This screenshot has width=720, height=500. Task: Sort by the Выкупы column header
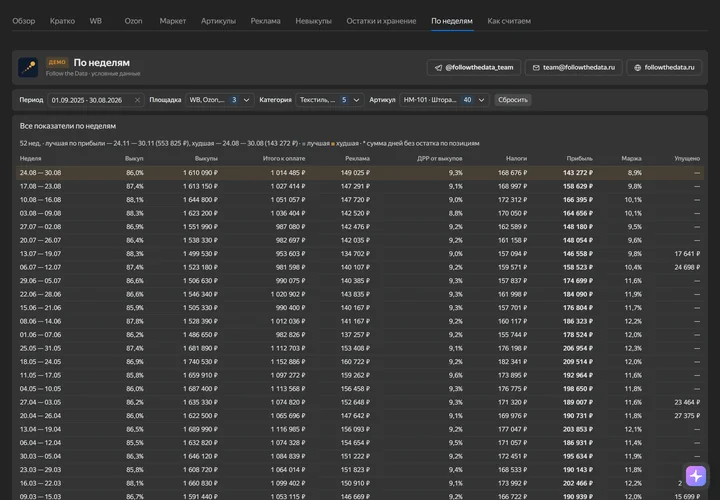point(206,158)
